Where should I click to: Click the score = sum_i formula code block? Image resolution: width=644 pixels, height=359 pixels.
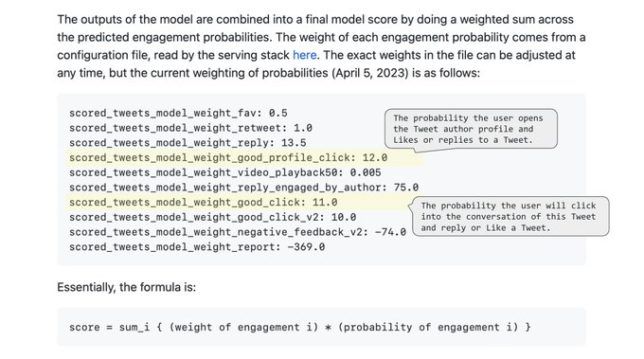tap(322, 327)
